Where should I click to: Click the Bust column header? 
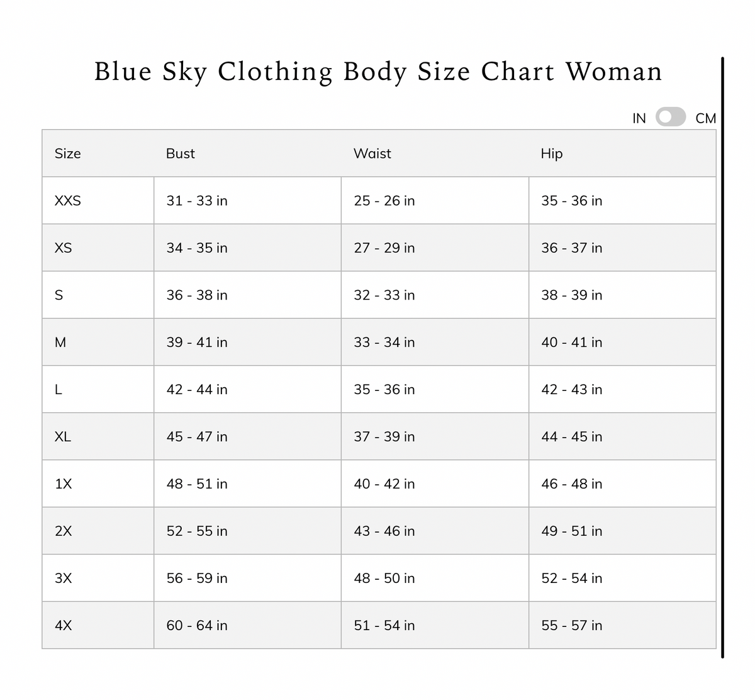[181, 154]
